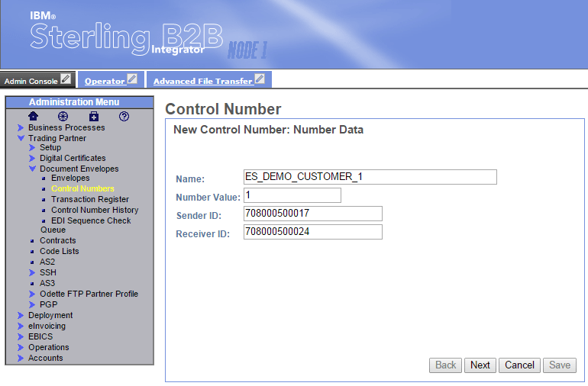Expand the Operations arrow
Screen dimensions: 588x386
coord(21,347)
